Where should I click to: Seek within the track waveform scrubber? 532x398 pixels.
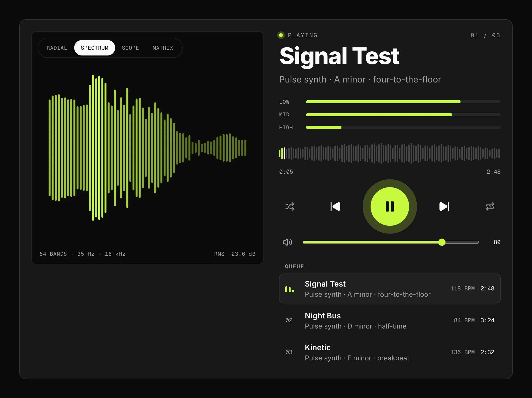(x=390, y=153)
